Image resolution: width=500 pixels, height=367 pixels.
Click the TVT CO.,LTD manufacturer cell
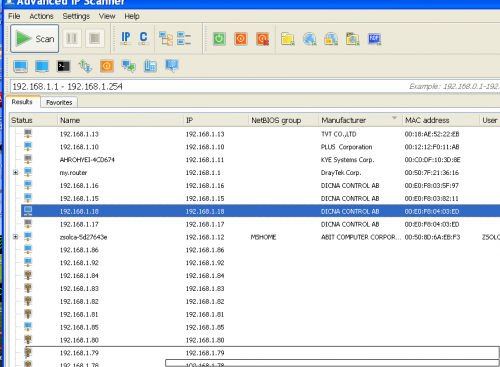click(x=339, y=134)
